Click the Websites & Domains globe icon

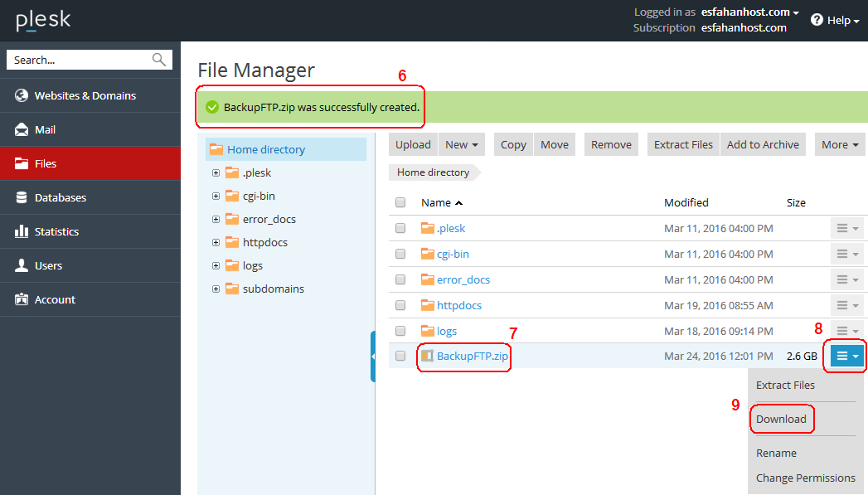(x=22, y=95)
